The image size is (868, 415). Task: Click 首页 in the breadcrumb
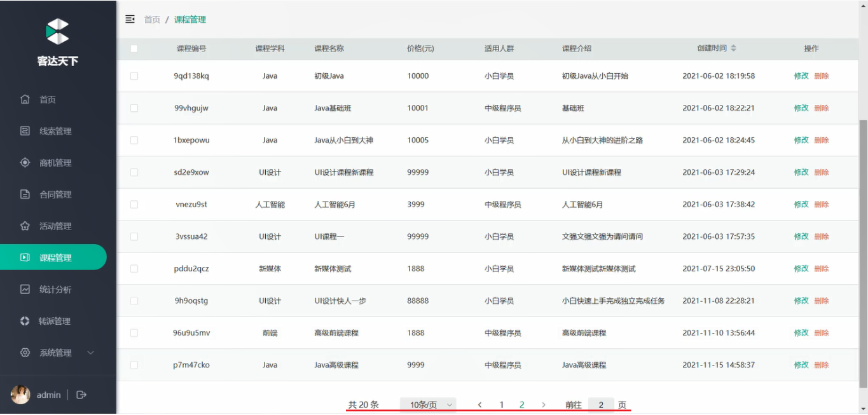pos(152,20)
